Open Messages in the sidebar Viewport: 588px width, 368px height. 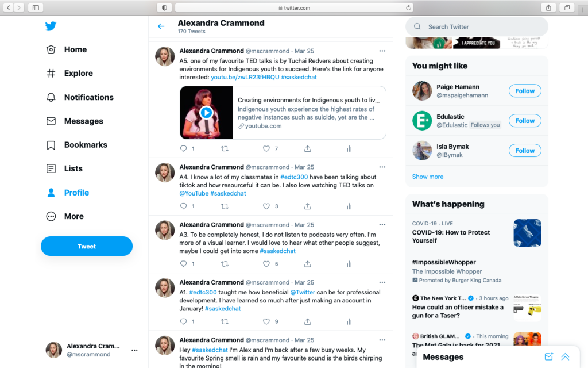pos(74,121)
